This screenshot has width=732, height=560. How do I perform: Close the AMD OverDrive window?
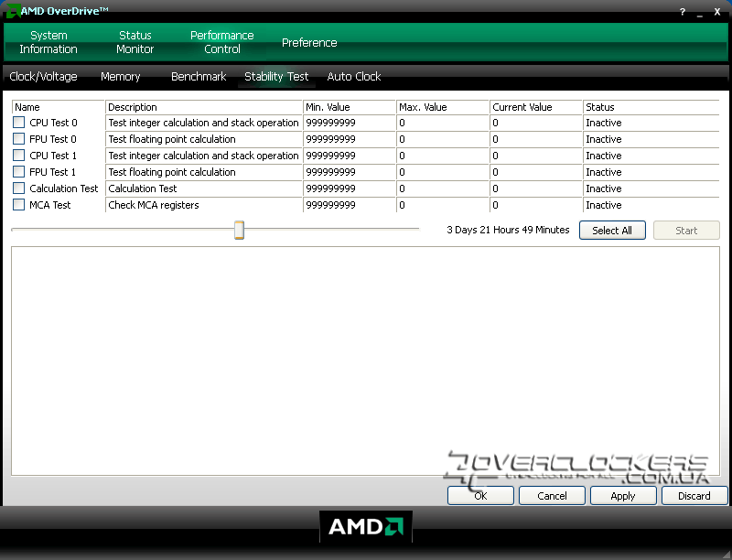[717, 12]
